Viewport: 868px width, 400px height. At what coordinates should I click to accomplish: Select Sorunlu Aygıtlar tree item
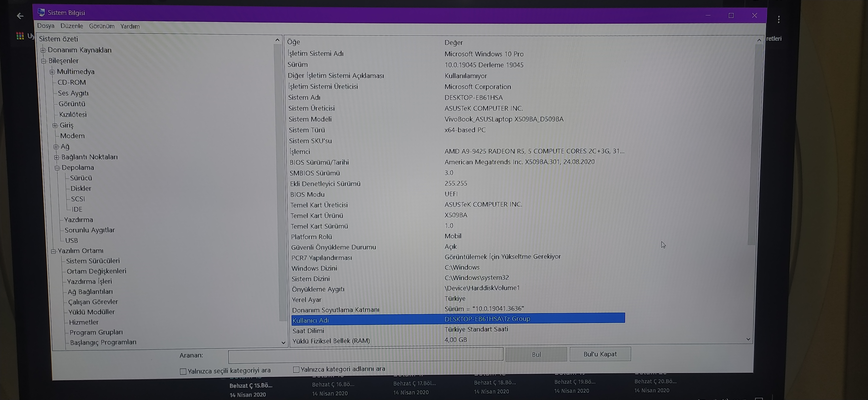(90, 230)
